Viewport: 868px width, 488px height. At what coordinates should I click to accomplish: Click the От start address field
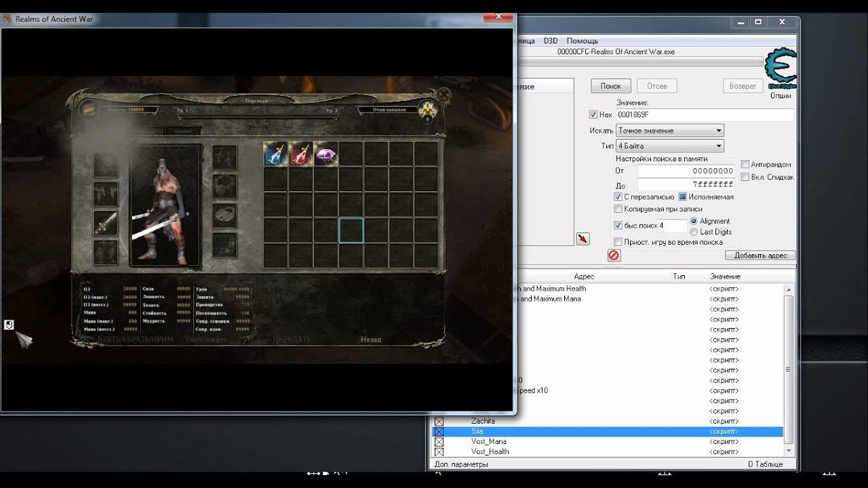686,171
